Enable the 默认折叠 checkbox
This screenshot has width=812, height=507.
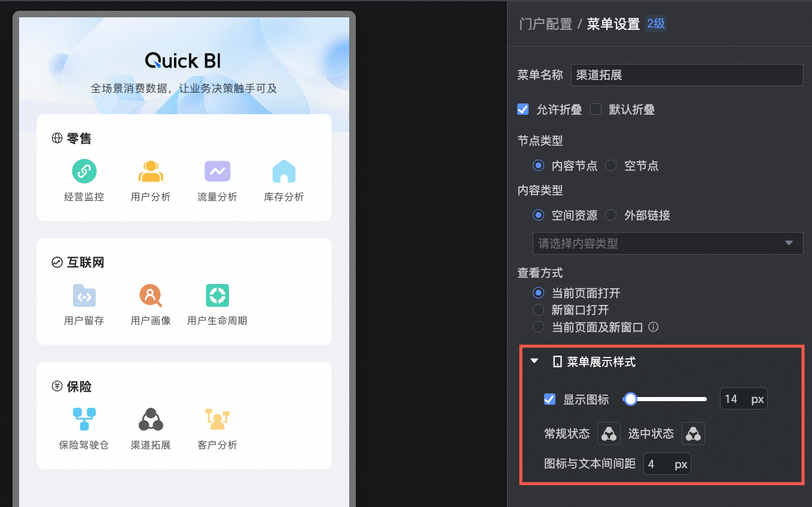coord(596,109)
